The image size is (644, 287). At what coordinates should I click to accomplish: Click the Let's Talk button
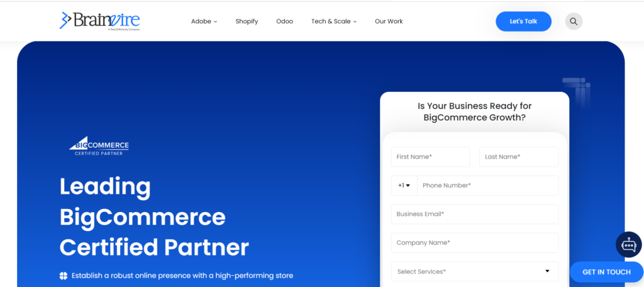(523, 21)
